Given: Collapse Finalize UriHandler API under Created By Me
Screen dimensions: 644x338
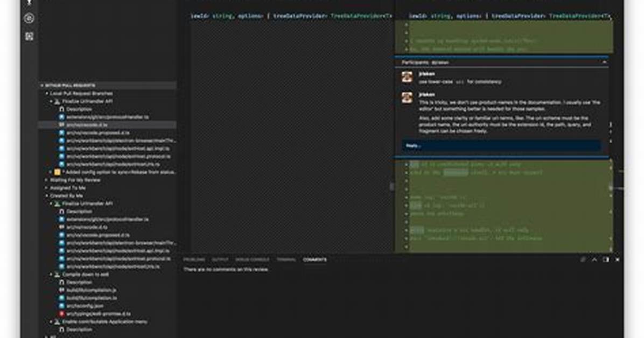Looking at the screenshot, I should [x=51, y=203].
